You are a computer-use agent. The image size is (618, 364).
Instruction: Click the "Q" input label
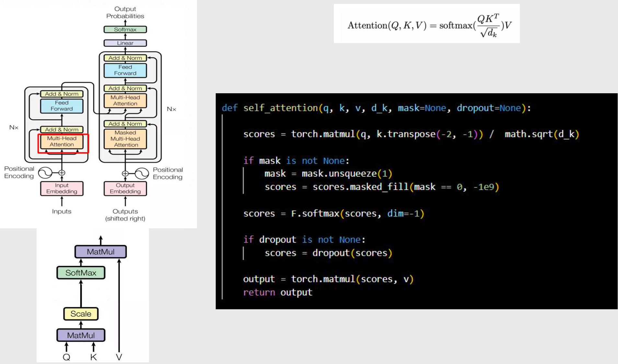66,357
